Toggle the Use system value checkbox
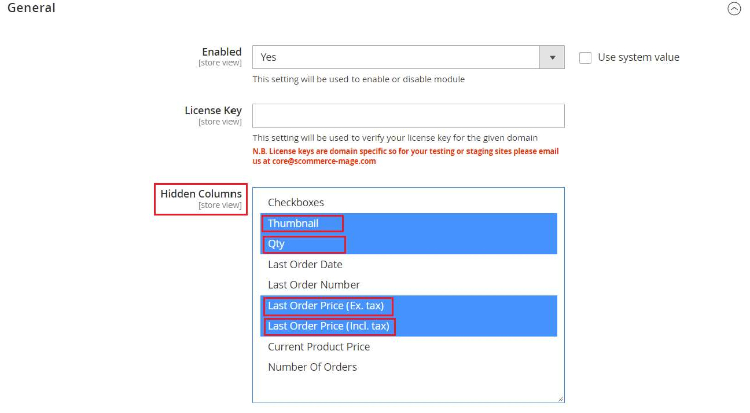This screenshot has width=750, height=413. (x=585, y=58)
